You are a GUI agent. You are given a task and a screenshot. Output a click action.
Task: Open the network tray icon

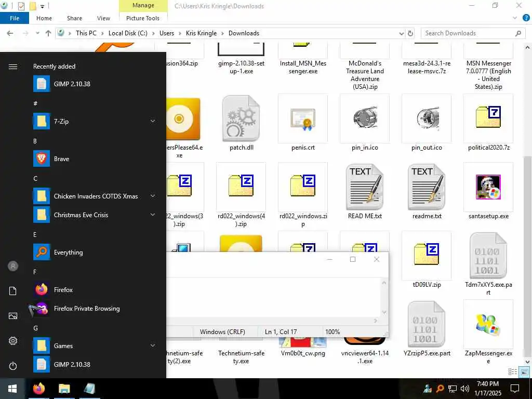click(x=453, y=389)
